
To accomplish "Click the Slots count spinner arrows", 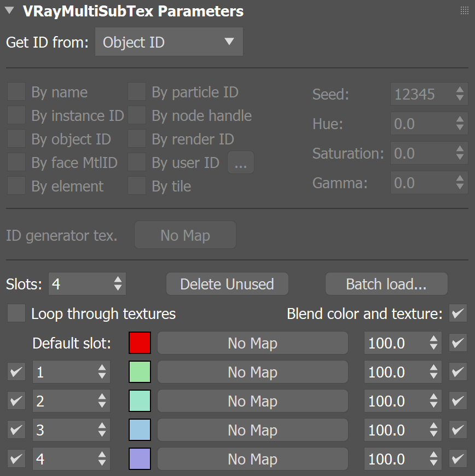I will (x=118, y=284).
